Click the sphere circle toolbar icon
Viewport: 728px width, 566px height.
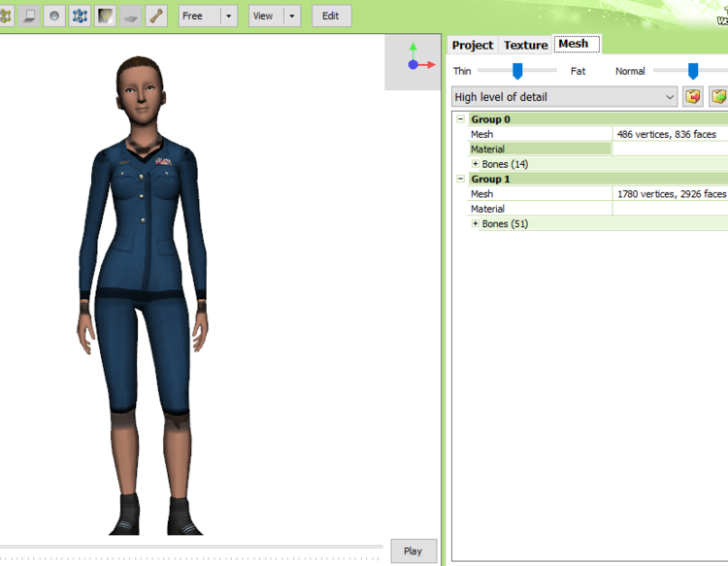pos(54,16)
